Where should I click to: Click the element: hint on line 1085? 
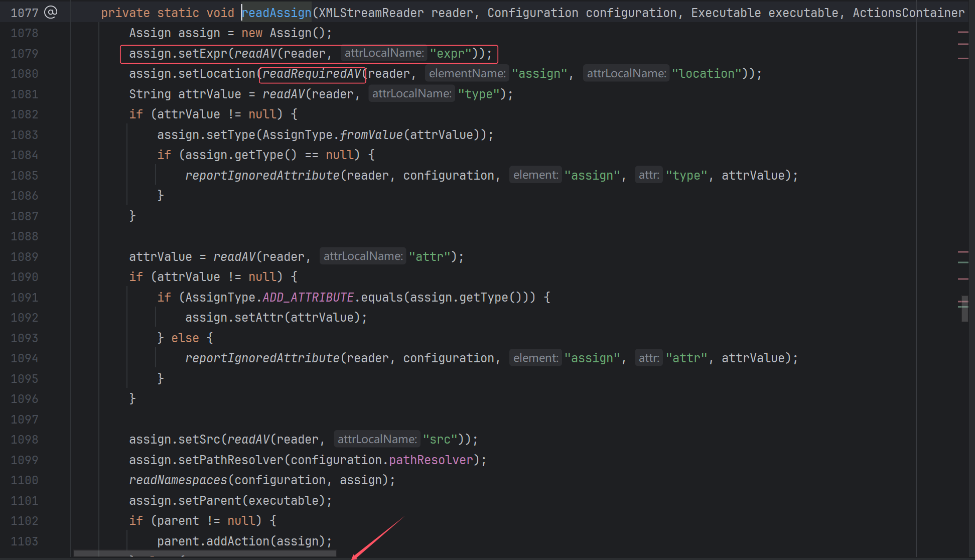click(x=535, y=175)
